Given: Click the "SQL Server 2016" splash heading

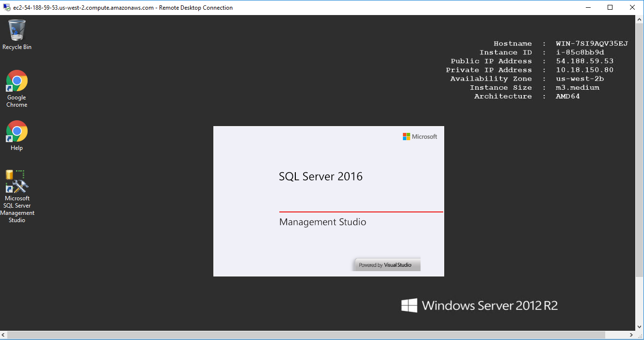Looking at the screenshot, I should tap(321, 177).
